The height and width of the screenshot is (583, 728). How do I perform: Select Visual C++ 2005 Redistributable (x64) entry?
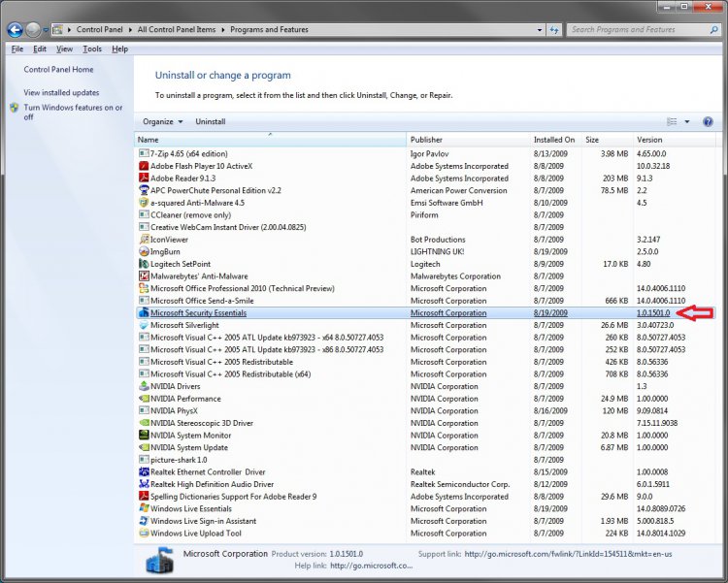[x=425, y=374]
